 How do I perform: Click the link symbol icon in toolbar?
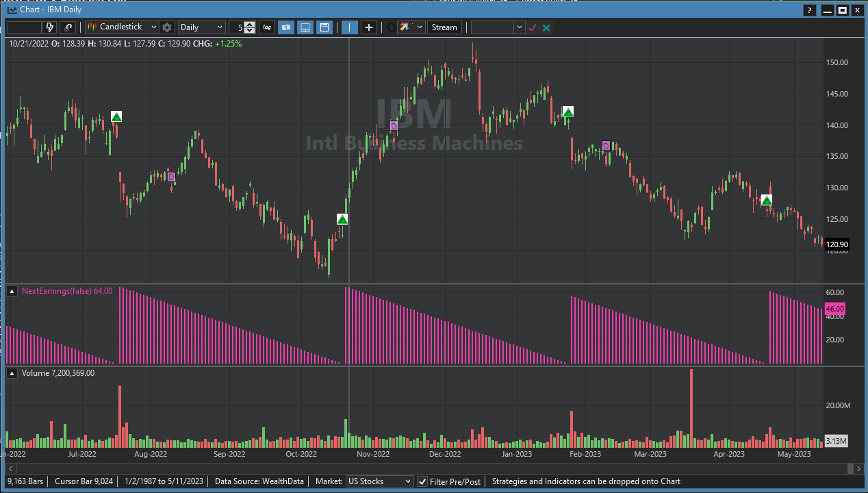coord(68,27)
